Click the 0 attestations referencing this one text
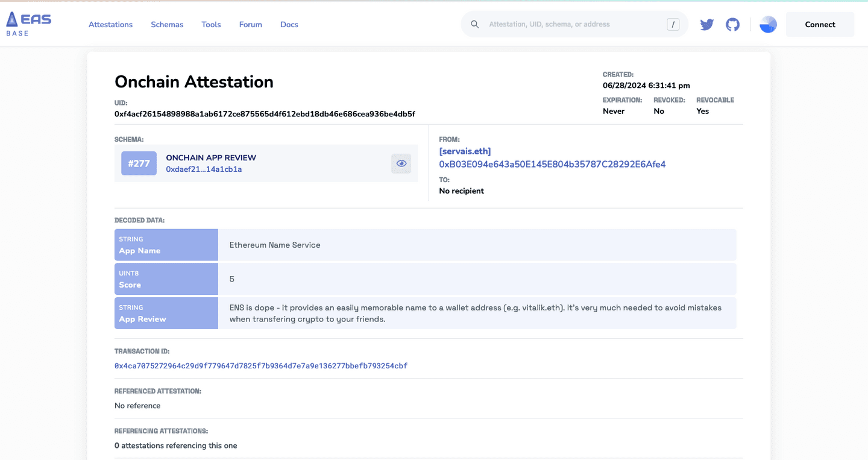868x460 pixels. pos(176,446)
